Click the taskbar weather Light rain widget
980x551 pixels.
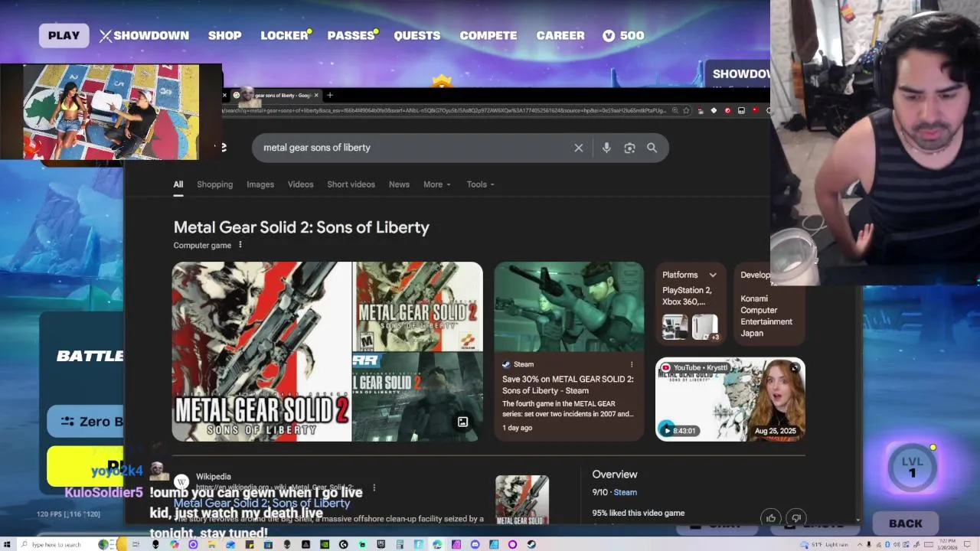824,544
